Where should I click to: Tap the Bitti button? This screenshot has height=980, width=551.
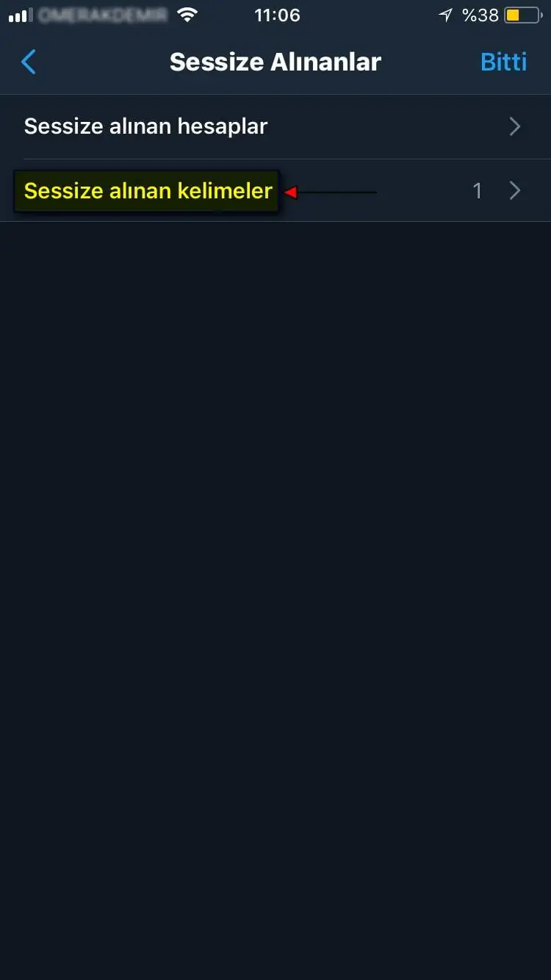click(x=503, y=62)
